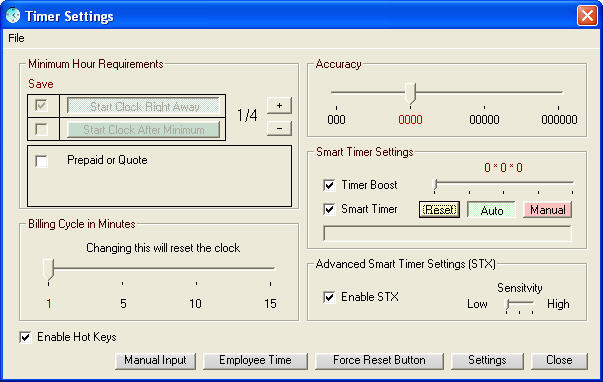The height and width of the screenshot is (382, 603).
Task: Open Settings from bottom buttons
Action: 487,361
